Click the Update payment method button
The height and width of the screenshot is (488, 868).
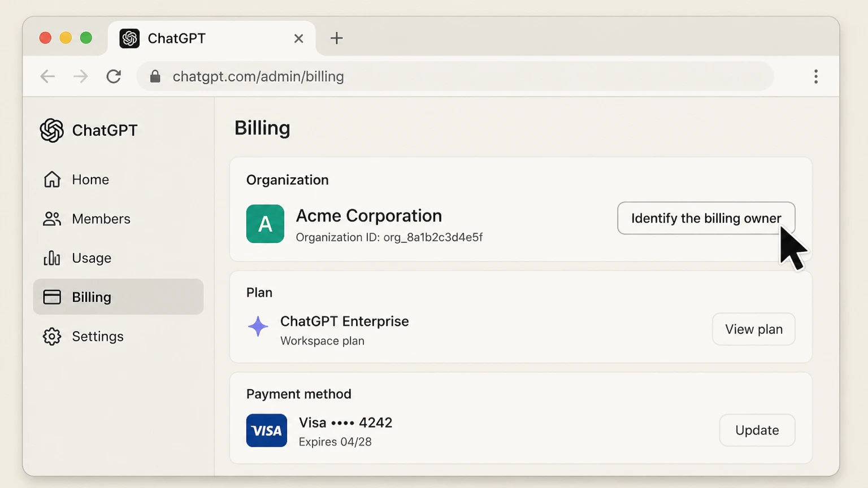(x=757, y=430)
